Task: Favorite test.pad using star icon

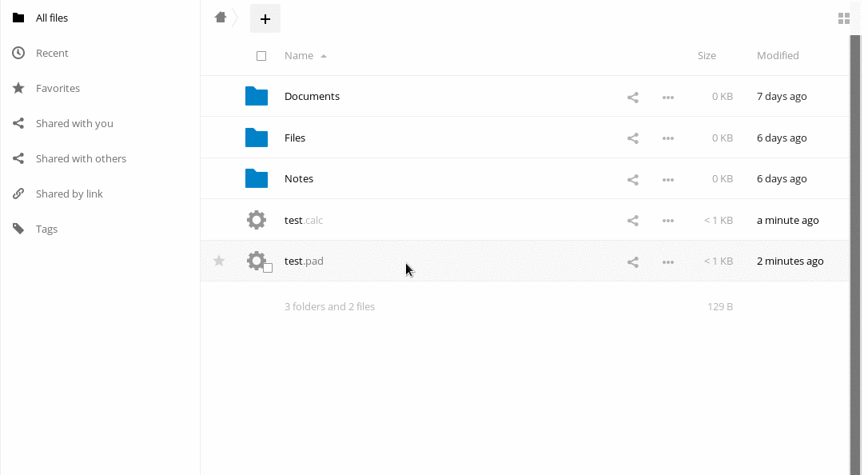Action: tap(219, 261)
